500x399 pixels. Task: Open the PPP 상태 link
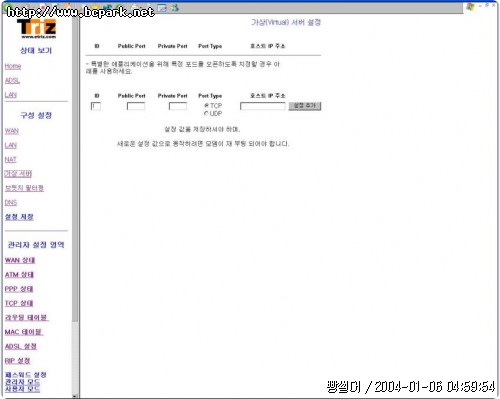pyautogui.click(x=19, y=289)
